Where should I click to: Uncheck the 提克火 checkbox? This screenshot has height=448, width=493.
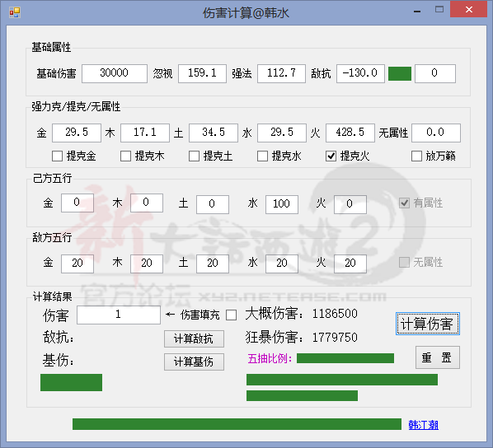pos(331,156)
